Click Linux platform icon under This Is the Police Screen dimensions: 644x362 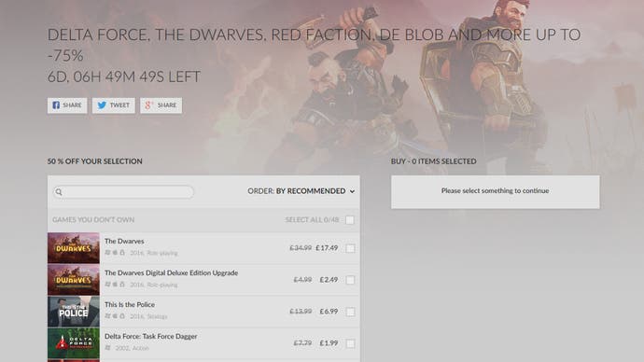[122, 316]
